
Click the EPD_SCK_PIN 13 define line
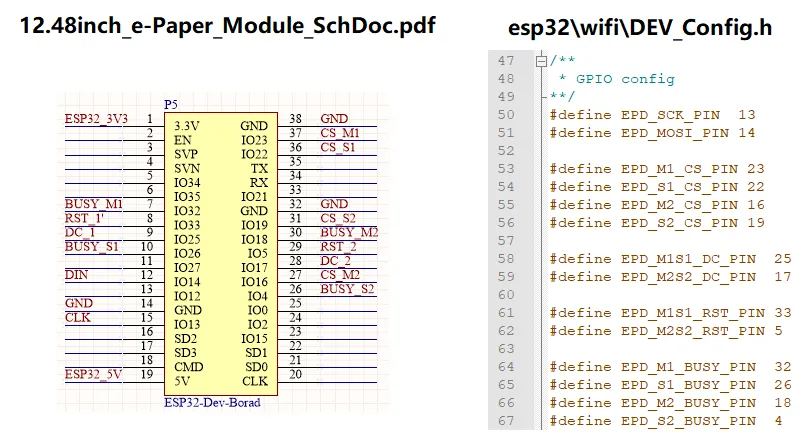coord(652,115)
